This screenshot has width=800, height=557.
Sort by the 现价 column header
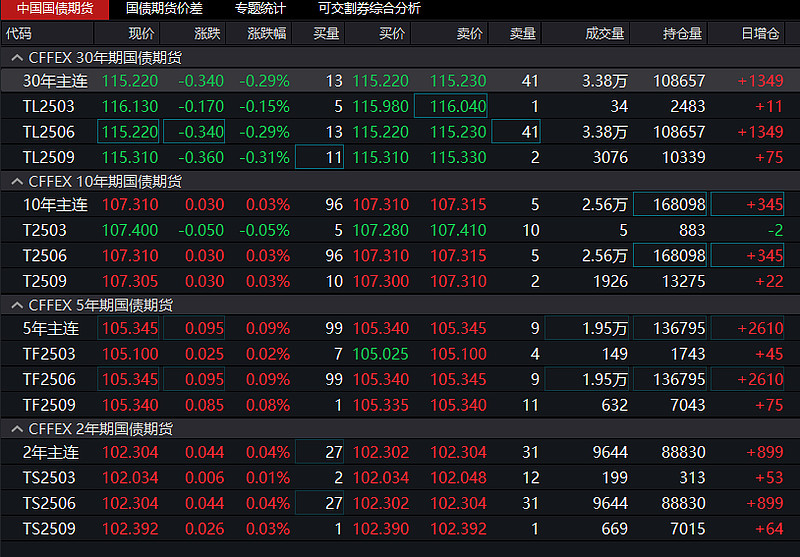(127, 34)
